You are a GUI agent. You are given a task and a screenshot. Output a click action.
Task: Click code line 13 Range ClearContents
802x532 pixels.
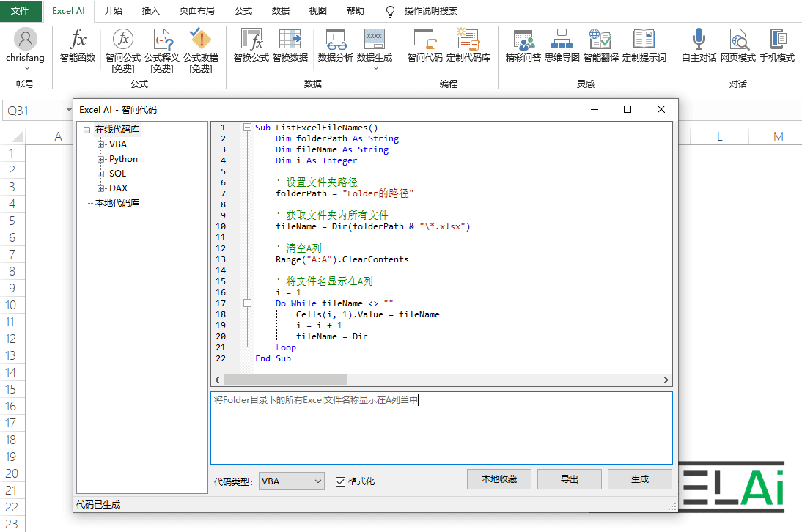tap(342, 259)
